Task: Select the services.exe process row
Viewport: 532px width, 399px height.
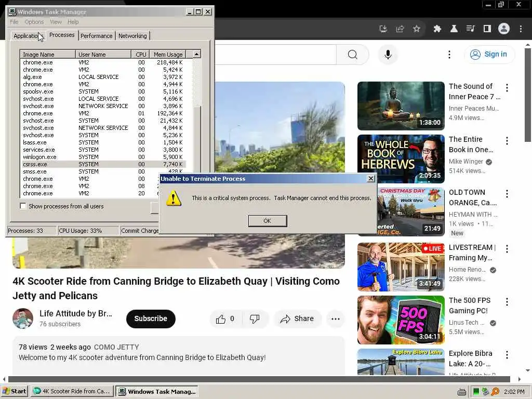Action: tap(103, 150)
